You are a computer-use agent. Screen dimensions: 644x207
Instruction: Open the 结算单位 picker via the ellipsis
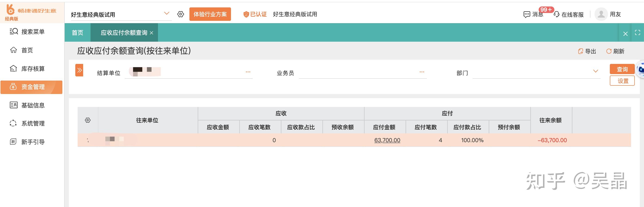248,72
